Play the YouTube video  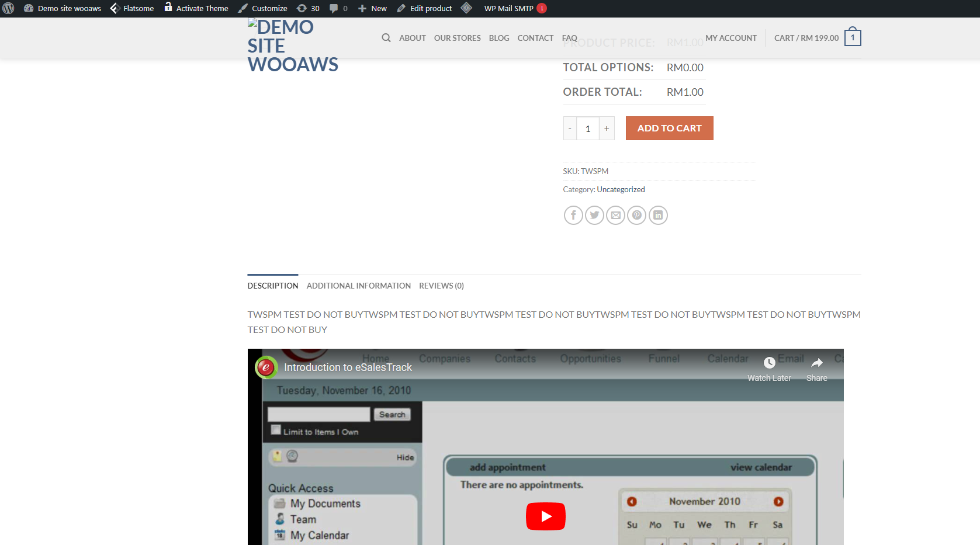[546, 516]
